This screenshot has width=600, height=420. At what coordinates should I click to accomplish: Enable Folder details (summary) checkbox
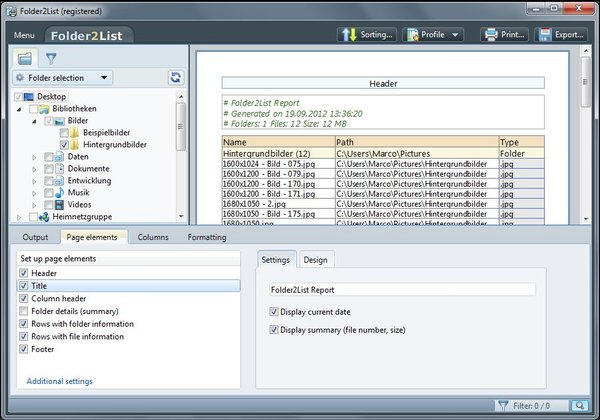[x=24, y=311]
